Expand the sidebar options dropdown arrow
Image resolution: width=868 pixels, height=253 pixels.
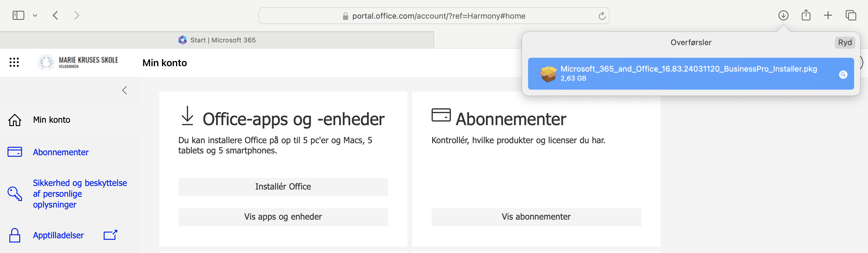(35, 15)
